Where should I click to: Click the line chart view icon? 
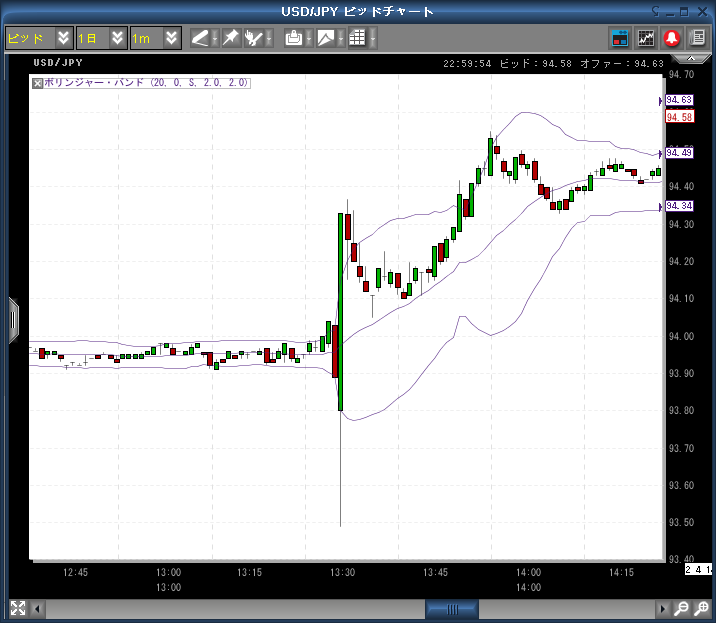[646, 38]
